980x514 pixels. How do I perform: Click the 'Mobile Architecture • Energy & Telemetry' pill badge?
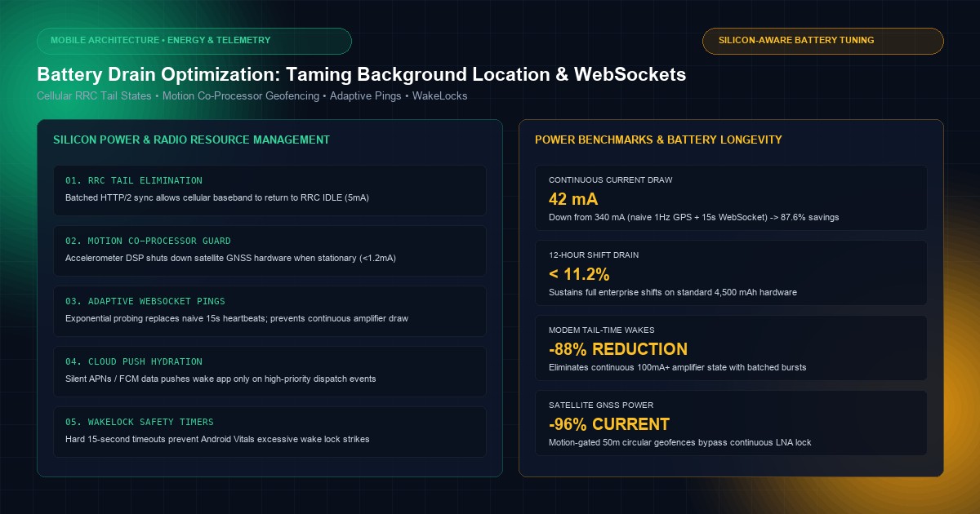click(x=194, y=41)
